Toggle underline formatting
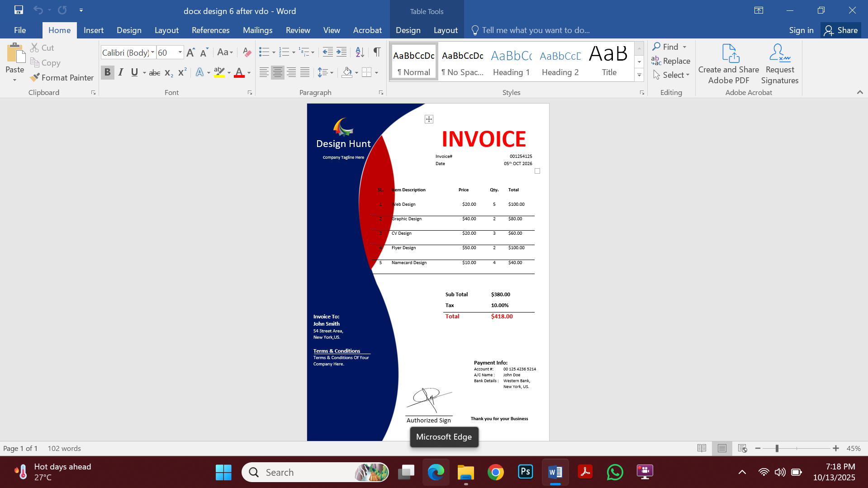868x488 pixels. click(x=134, y=72)
